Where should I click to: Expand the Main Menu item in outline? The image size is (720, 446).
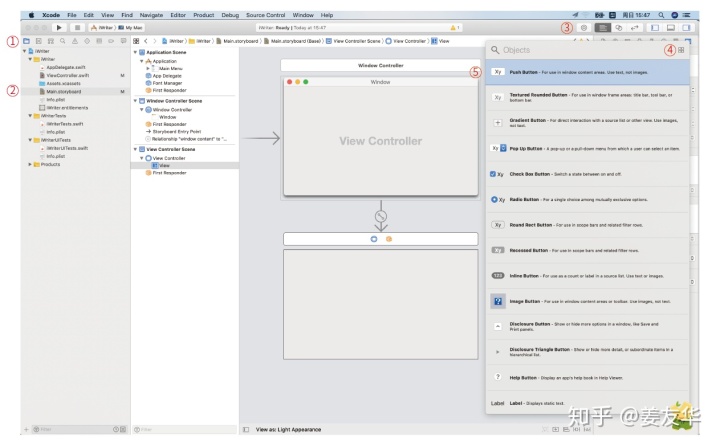(147, 68)
